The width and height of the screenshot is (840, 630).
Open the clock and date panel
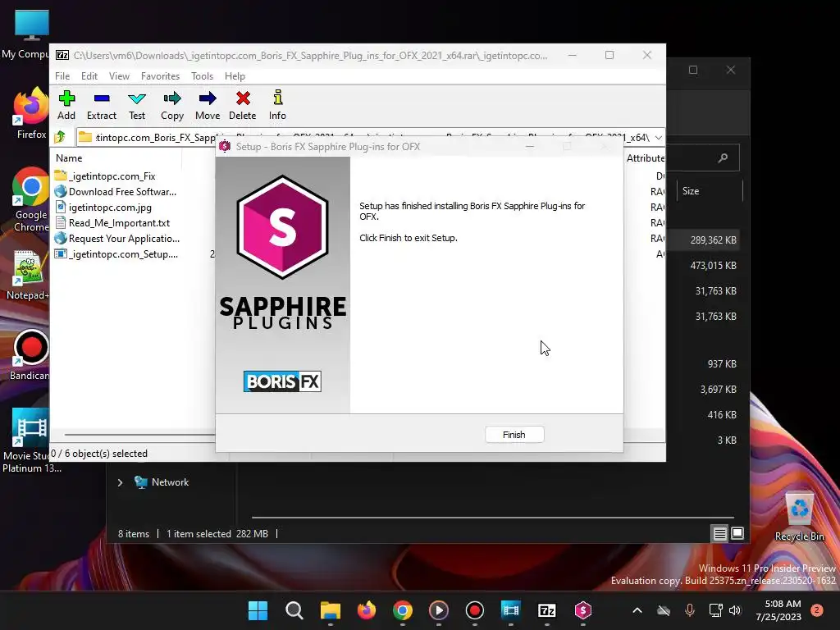(778, 610)
